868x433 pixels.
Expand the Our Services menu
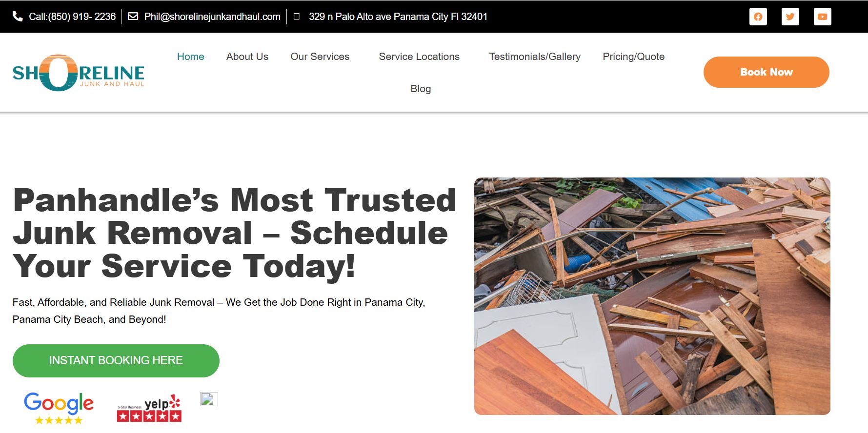coord(320,57)
